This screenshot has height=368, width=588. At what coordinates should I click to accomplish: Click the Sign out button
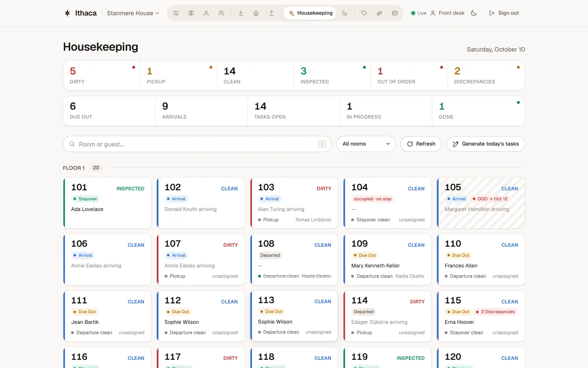pos(504,13)
